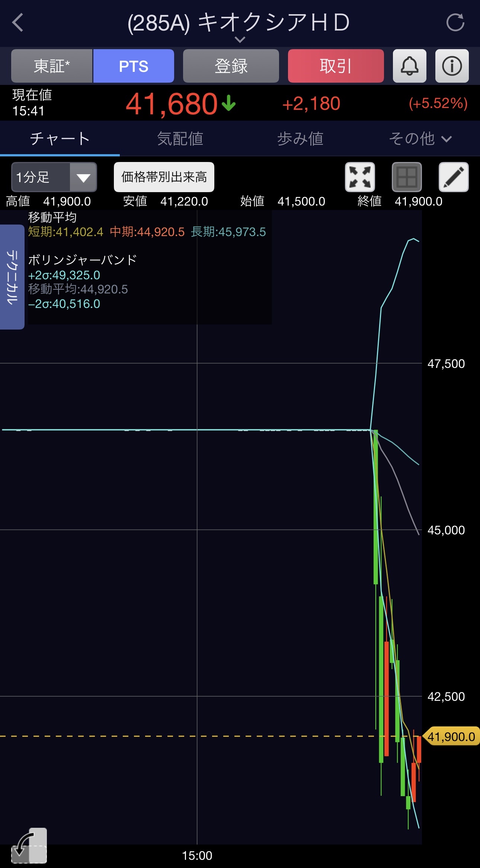Refresh the stock quote data
Viewport: 480px width, 868px height.
(x=455, y=22)
